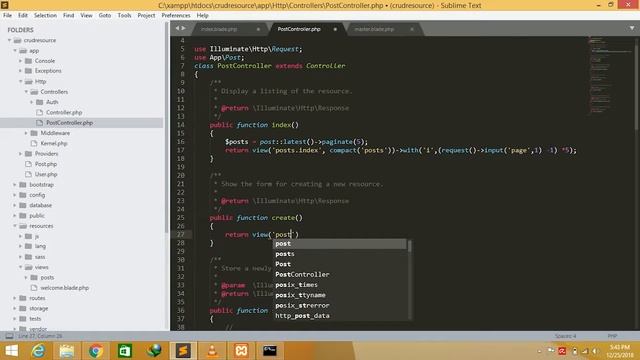Collapse the Http folder
Viewport: 640px width, 360px height.
click(x=20, y=81)
